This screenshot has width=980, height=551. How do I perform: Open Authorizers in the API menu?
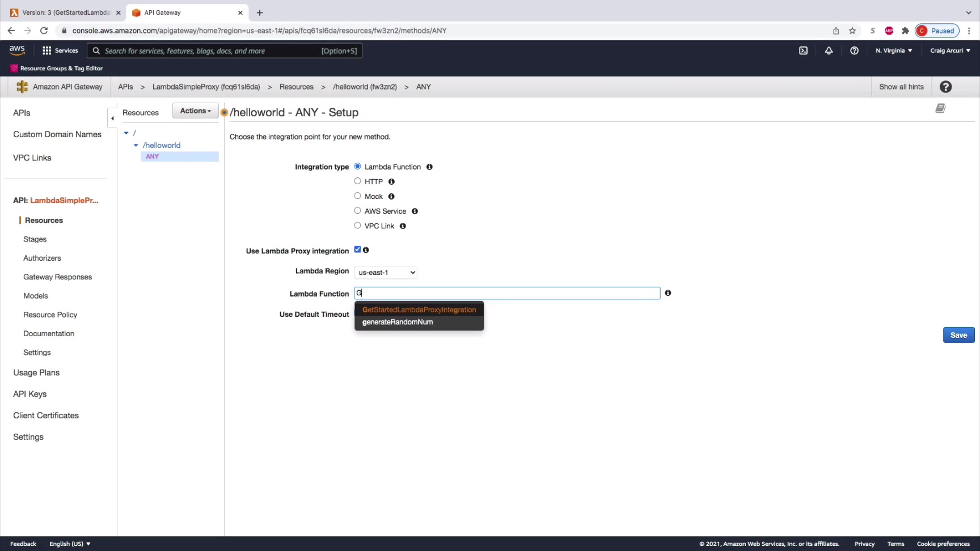tap(42, 258)
